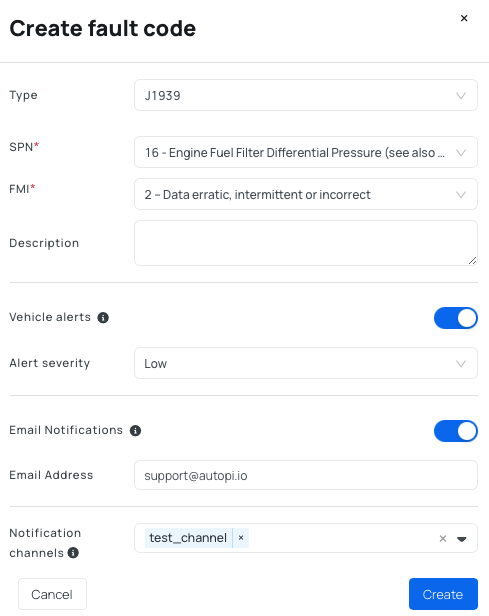
Task: Click the Create fault code heading
Action: 103,29
